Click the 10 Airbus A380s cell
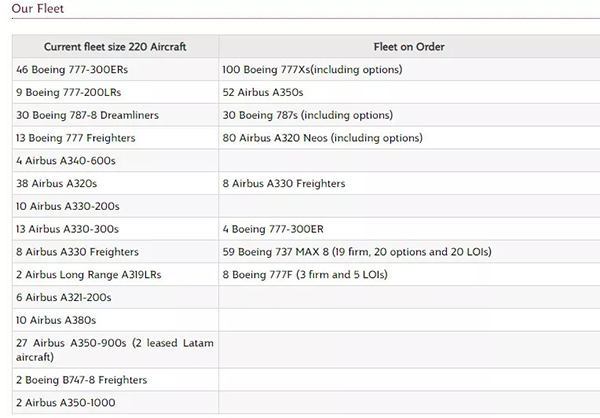The width and height of the screenshot is (600, 418). (x=55, y=320)
